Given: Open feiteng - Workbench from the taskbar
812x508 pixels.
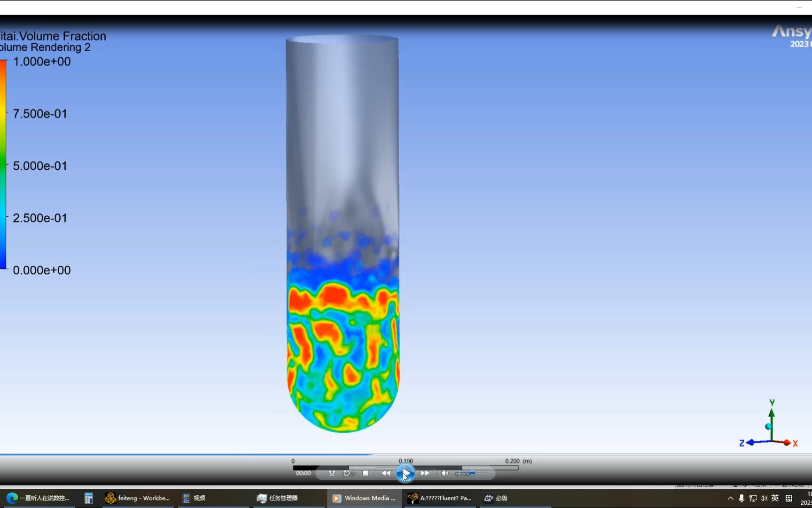Looking at the screenshot, I should [138, 498].
